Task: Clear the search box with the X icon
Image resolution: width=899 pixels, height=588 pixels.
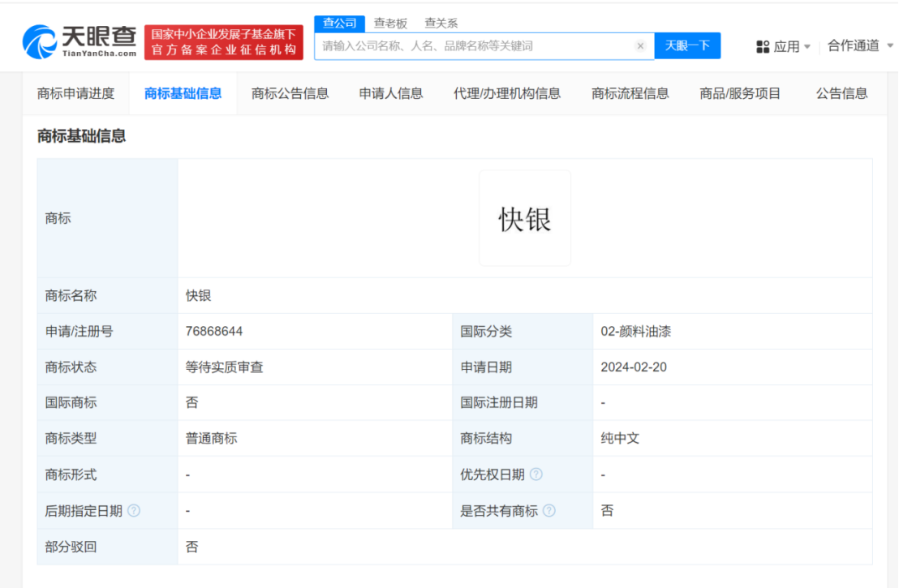Action: point(640,46)
